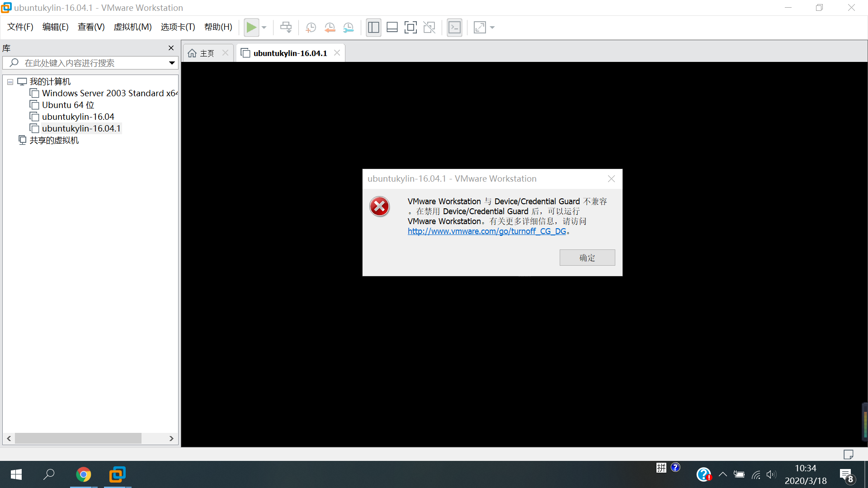Open stretch display dropdown arrow
This screenshot has height=488, width=868.
click(492, 28)
